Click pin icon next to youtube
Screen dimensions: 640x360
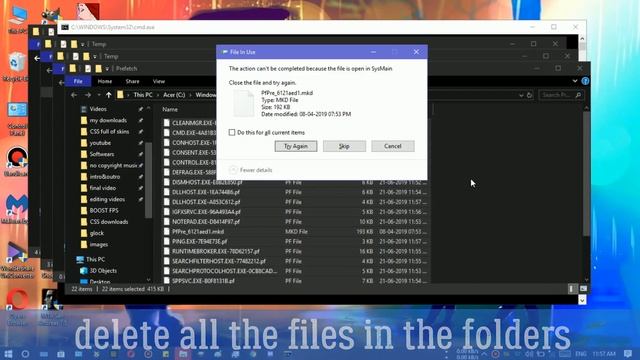tap(141, 143)
